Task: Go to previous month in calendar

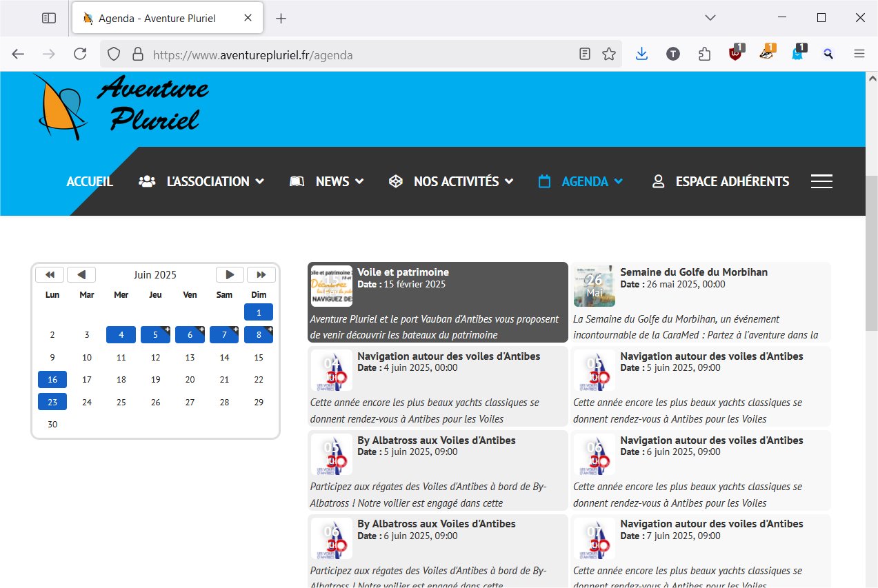Action: coord(81,274)
